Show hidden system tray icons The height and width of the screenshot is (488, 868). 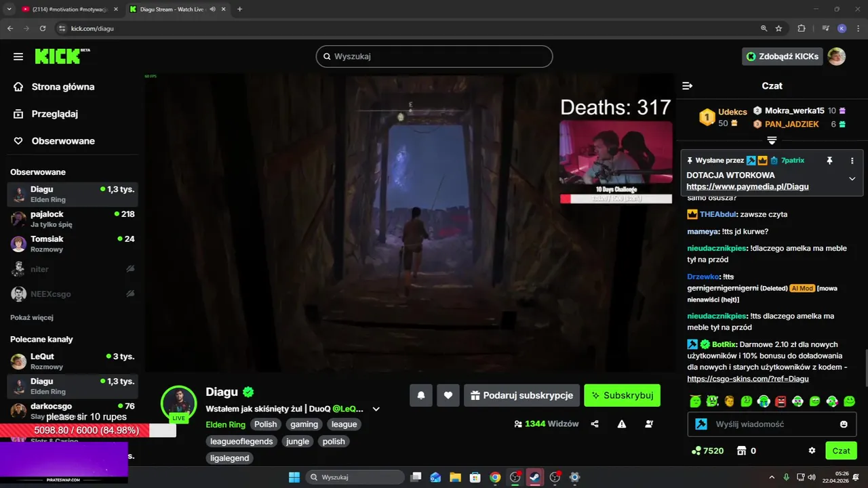point(772,477)
